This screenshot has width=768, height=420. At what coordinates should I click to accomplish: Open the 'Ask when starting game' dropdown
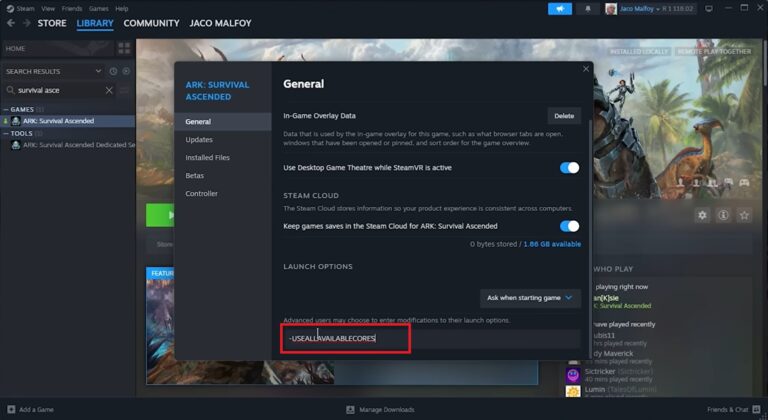[x=530, y=297]
